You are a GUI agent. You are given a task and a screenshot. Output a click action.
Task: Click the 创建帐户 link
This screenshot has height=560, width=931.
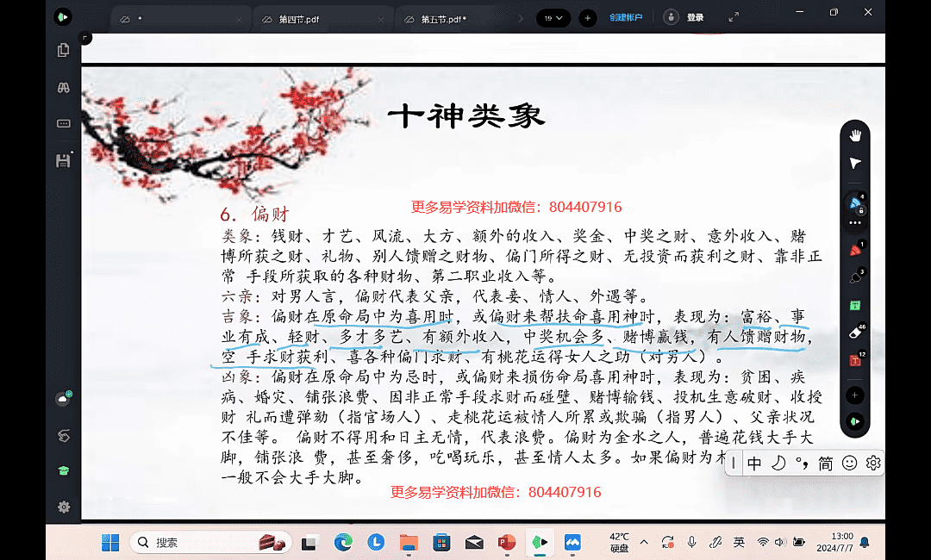point(625,17)
